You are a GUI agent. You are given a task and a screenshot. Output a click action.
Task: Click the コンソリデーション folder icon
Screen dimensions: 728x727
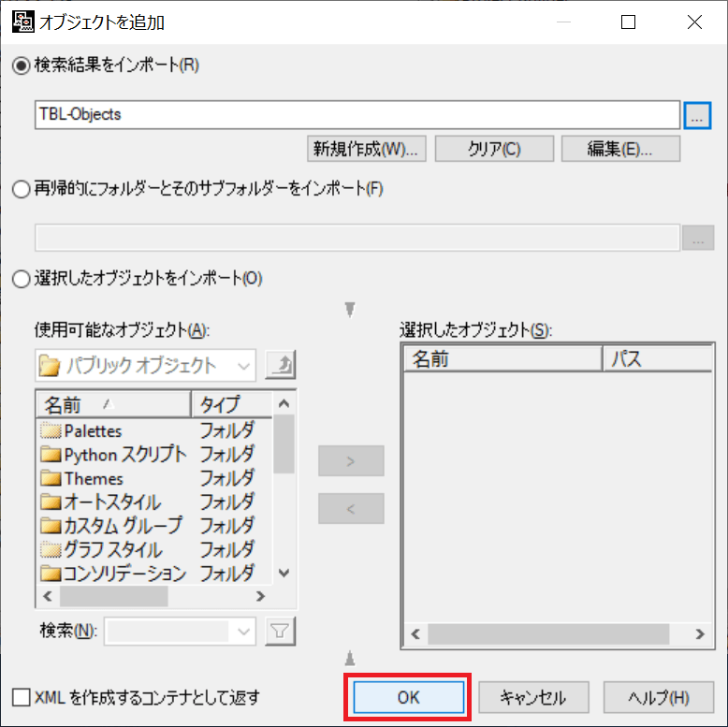(x=51, y=574)
